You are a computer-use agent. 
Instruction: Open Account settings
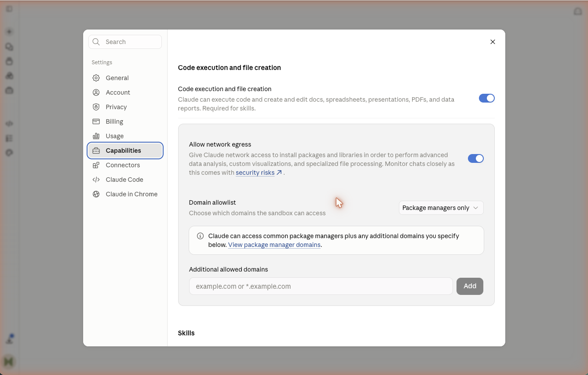click(x=125, y=92)
